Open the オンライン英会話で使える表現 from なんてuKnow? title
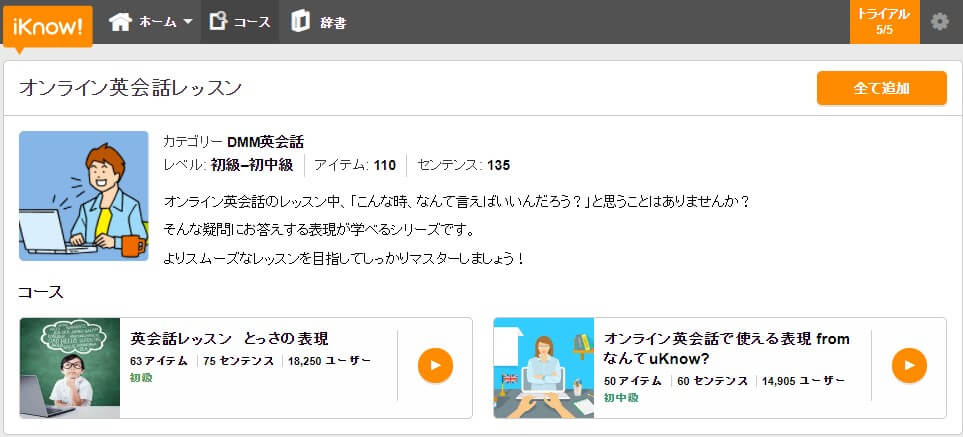The image size is (963, 437). click(x=727, y=348)
